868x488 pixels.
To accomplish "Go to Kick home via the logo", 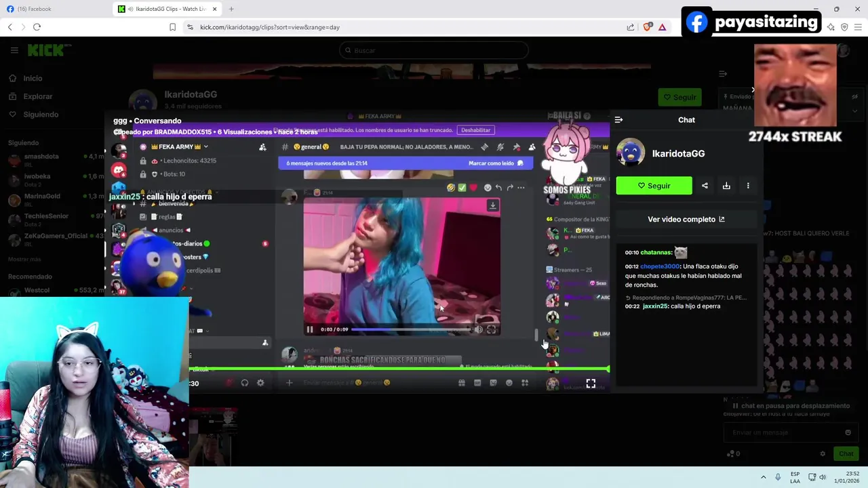I will click(49, 50).
